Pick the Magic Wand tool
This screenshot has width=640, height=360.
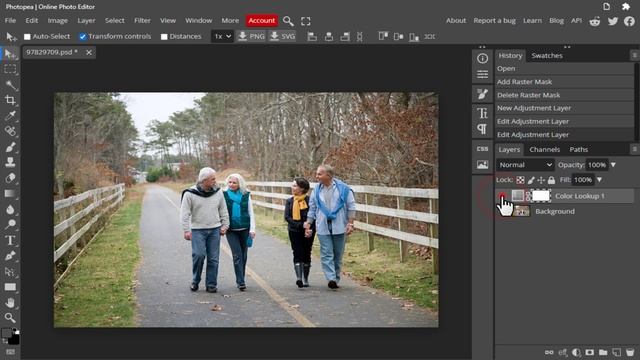[x=10, y=85]
